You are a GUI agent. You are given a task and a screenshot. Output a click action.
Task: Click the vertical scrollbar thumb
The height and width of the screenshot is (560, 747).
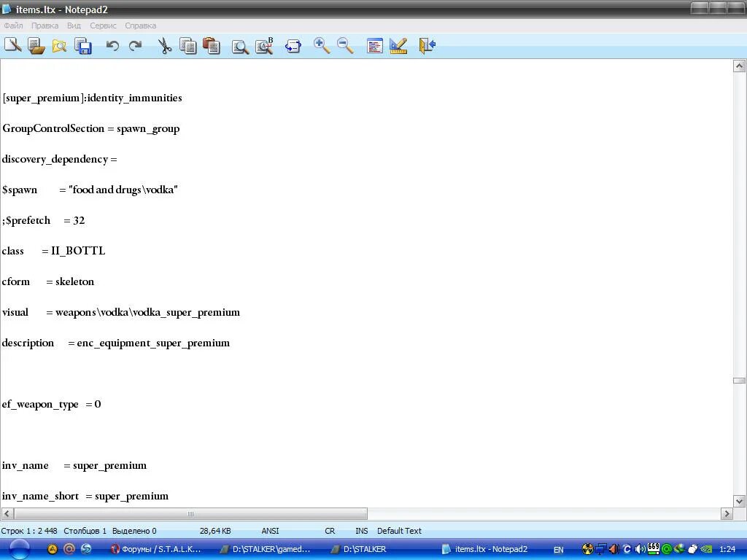click(x=739, y=381)
